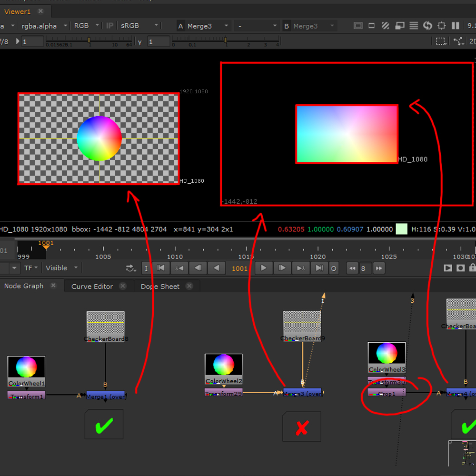This screenshot has height=476, width=476.
Task: Close the Node Graph tab
Action: (x=53, y=286)
